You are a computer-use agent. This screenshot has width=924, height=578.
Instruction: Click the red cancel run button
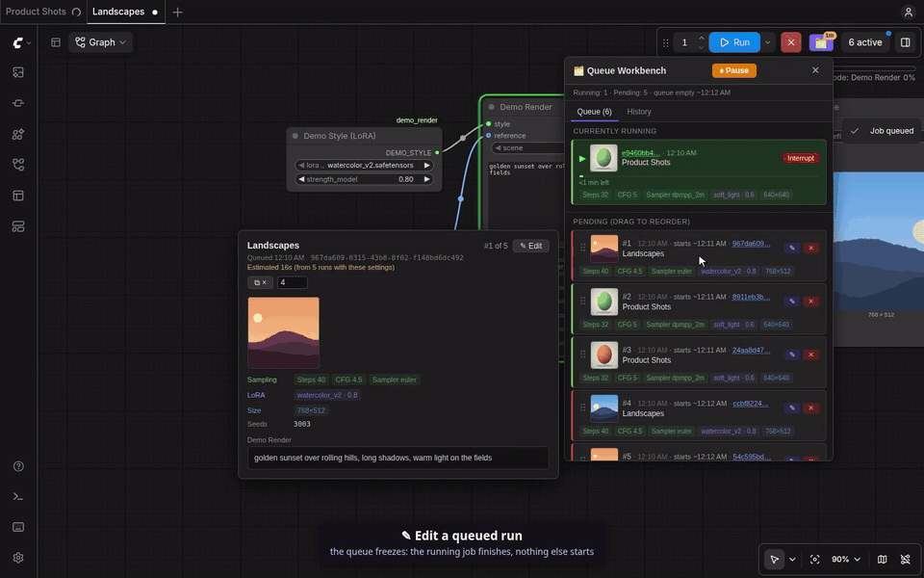tap(791, 42)
